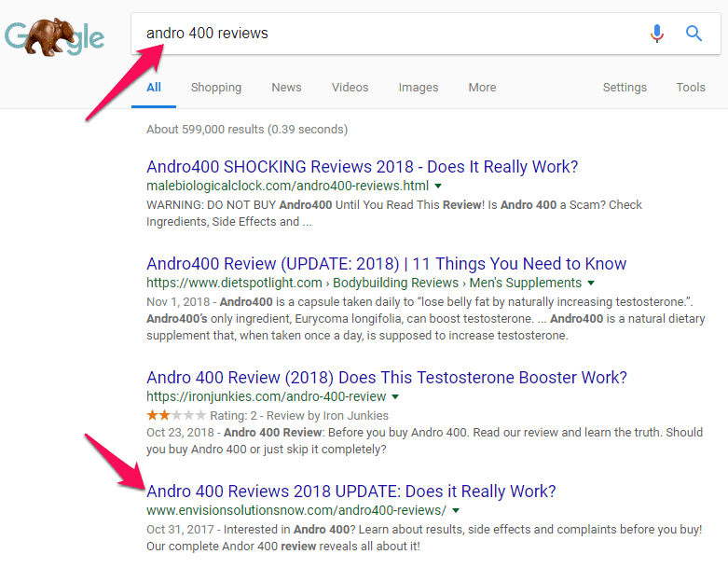Open search Tools

click(691, 88)
